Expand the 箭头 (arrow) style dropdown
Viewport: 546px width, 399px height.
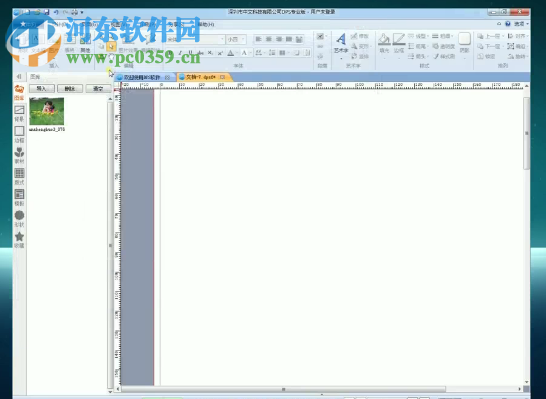(x=427, y=56)
